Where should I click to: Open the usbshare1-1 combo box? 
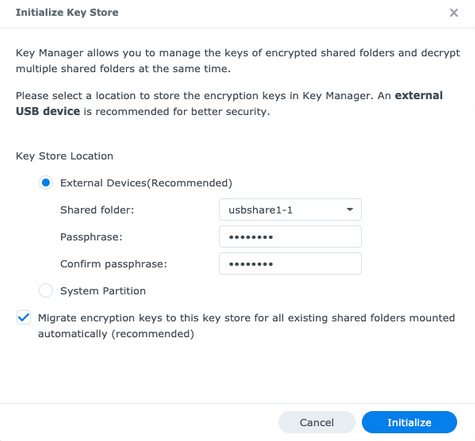[x=290, y=210]
